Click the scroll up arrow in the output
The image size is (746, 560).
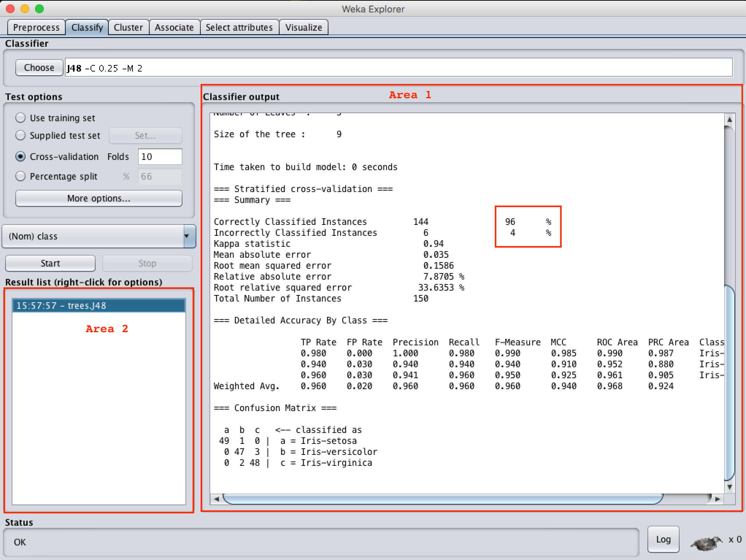point(729,120)
